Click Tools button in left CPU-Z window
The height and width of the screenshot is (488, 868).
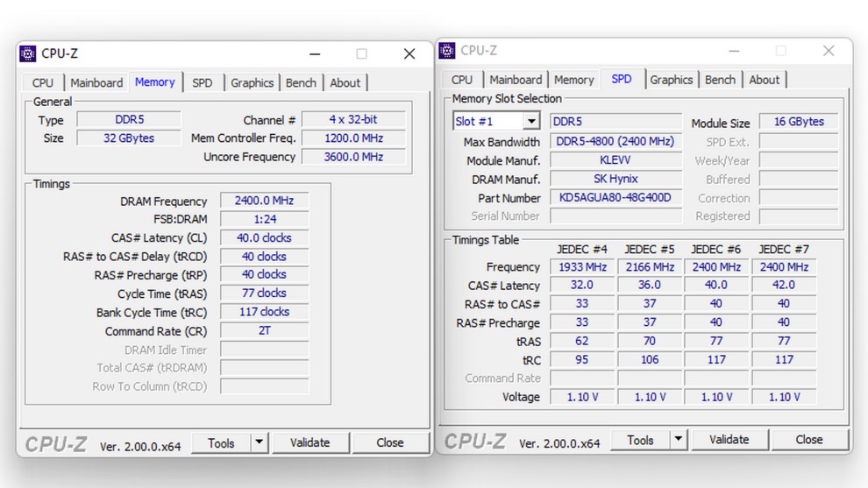221,443
